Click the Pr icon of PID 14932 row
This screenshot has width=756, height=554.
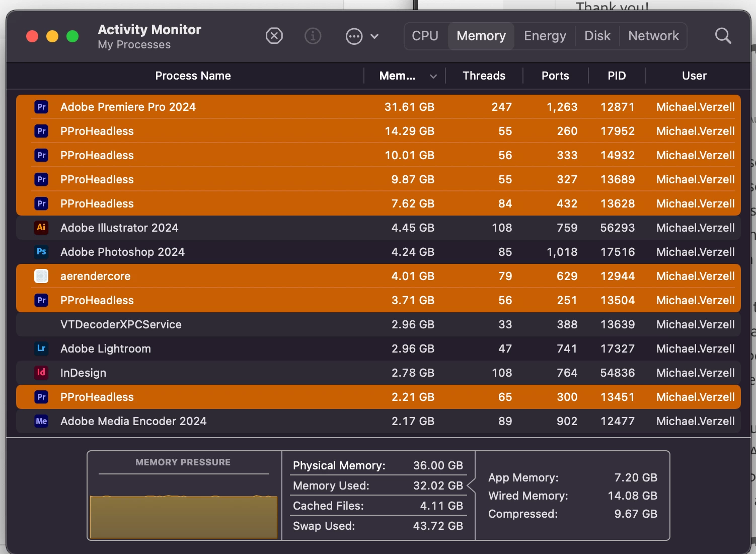pos(41,155)
